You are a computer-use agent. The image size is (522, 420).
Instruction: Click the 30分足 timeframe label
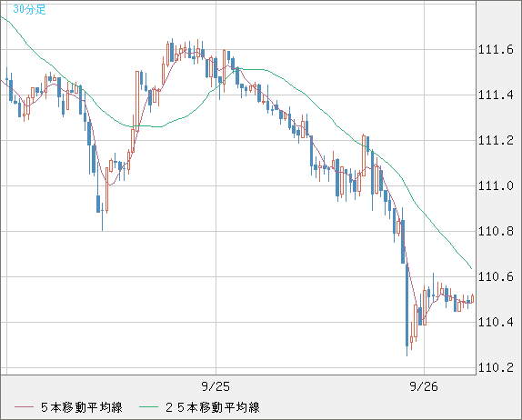point(29,9)
